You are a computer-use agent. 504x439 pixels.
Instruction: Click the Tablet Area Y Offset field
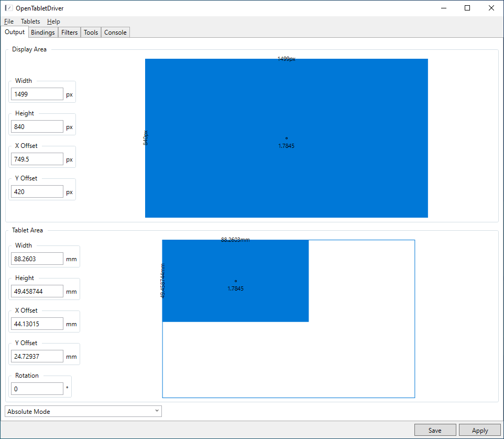(37, 356)
